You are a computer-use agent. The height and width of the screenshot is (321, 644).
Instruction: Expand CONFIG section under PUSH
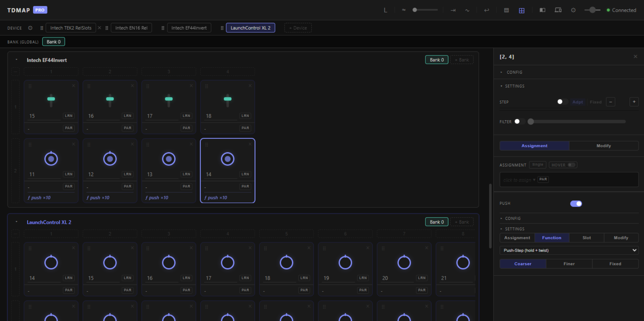point(510,218)
